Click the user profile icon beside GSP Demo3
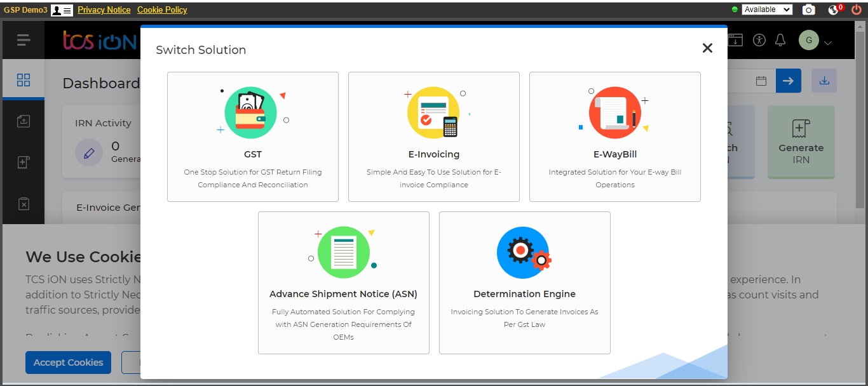The height and width of the screenshot is (386, 868). pos(62,10)
